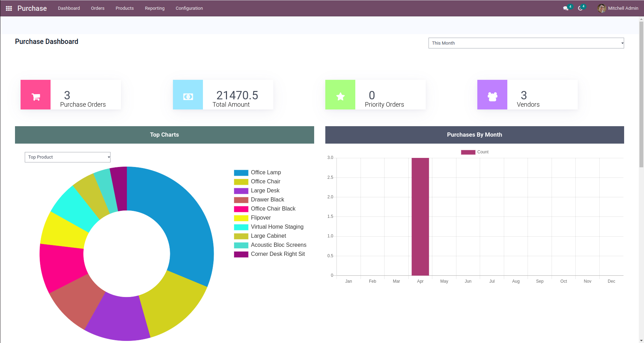The width and height of the screenshot is (644, 343).
Task: Toggle Large Desk legend entry
Action: coord(265,191)
